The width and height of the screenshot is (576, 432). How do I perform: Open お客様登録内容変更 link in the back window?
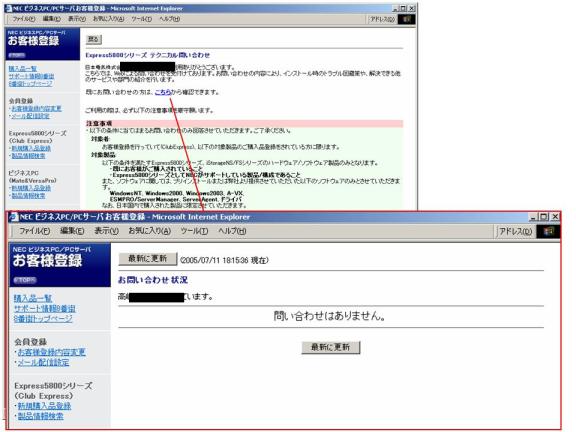36,108
